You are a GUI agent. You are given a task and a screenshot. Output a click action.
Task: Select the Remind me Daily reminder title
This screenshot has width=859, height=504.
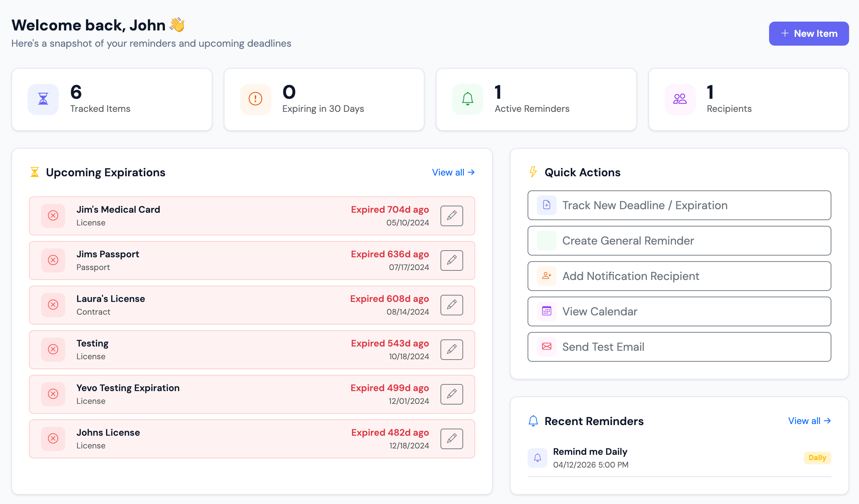pos(590,452)
